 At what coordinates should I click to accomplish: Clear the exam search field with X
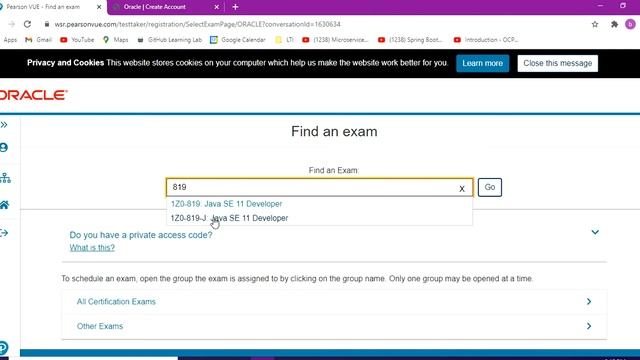(x=462, y=189)
